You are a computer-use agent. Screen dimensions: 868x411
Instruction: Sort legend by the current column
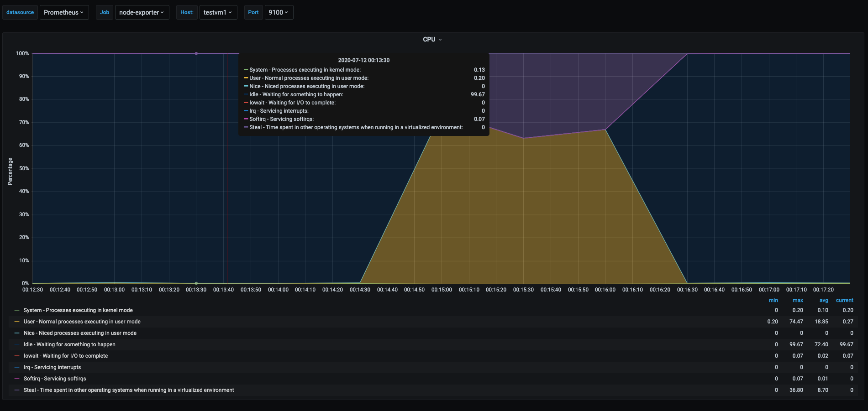coord(844,300)
